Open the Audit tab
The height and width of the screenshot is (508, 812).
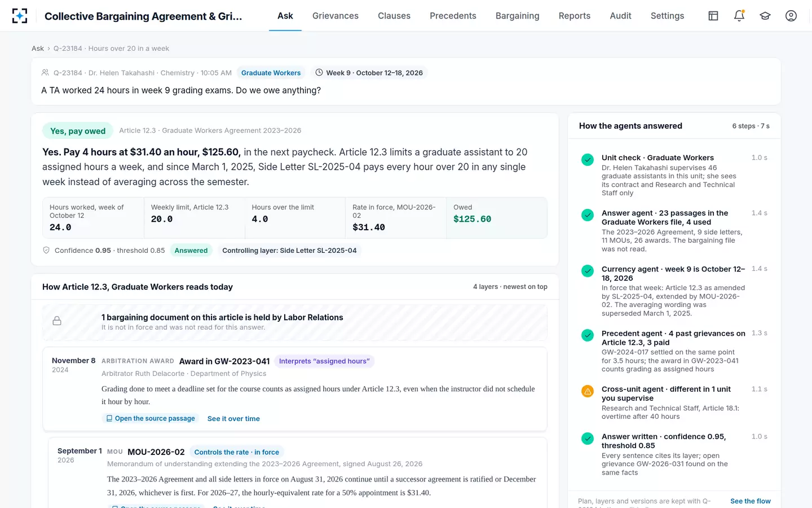(620, 16)
